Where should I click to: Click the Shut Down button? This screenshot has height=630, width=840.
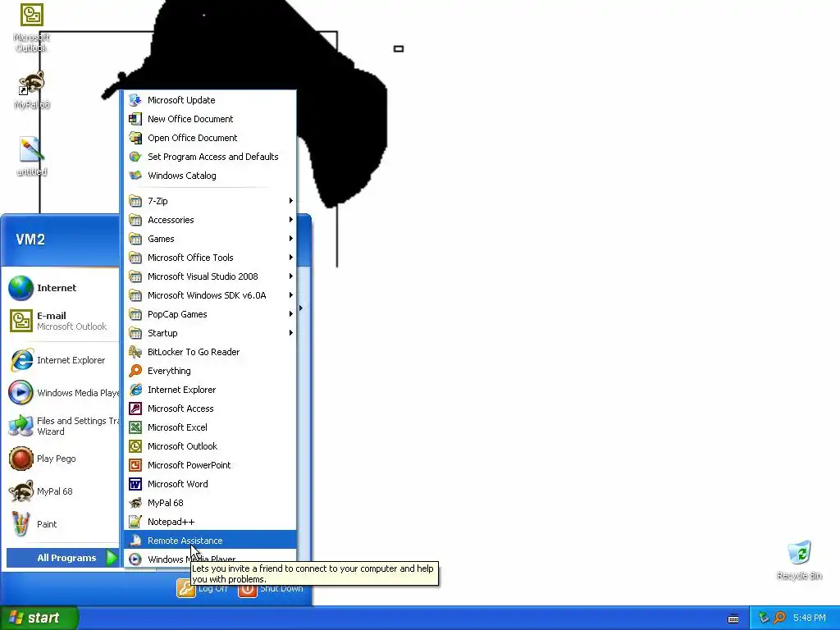(x=271, y=588)
